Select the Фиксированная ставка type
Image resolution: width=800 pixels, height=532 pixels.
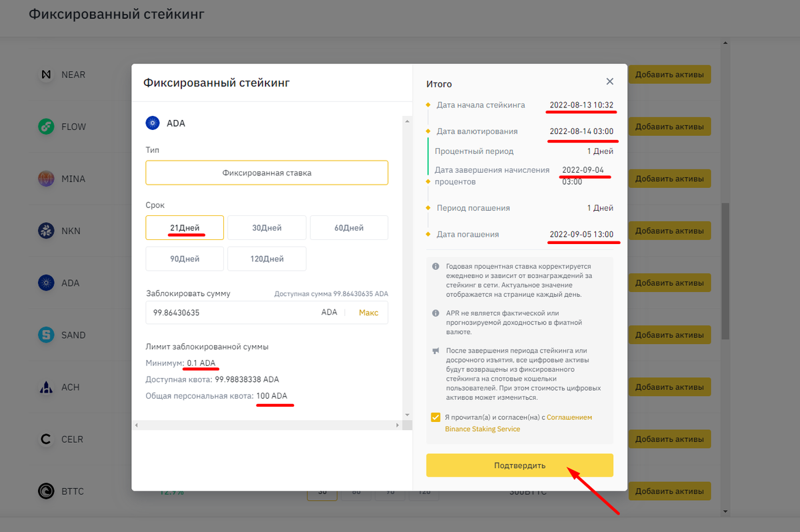[267, 173]
